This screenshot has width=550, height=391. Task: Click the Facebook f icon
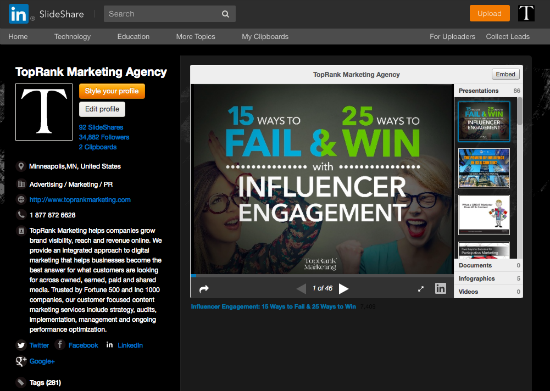pyautogui.click(x=60, y=345)
